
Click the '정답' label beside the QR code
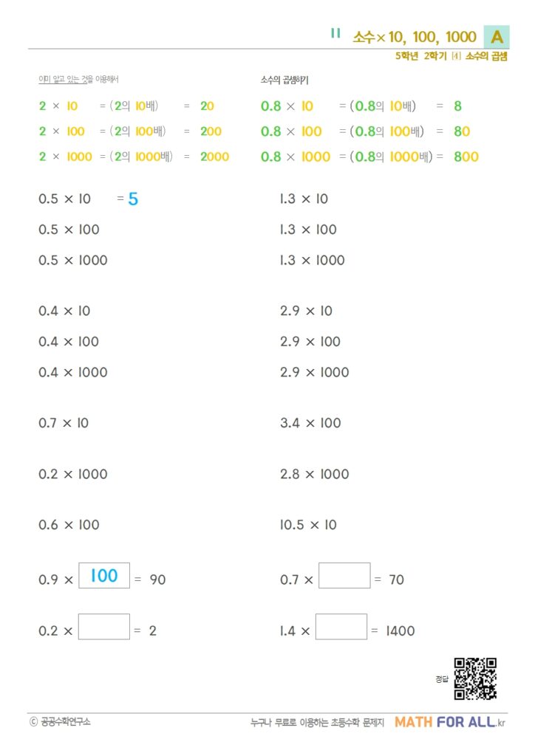coord(442,678)
